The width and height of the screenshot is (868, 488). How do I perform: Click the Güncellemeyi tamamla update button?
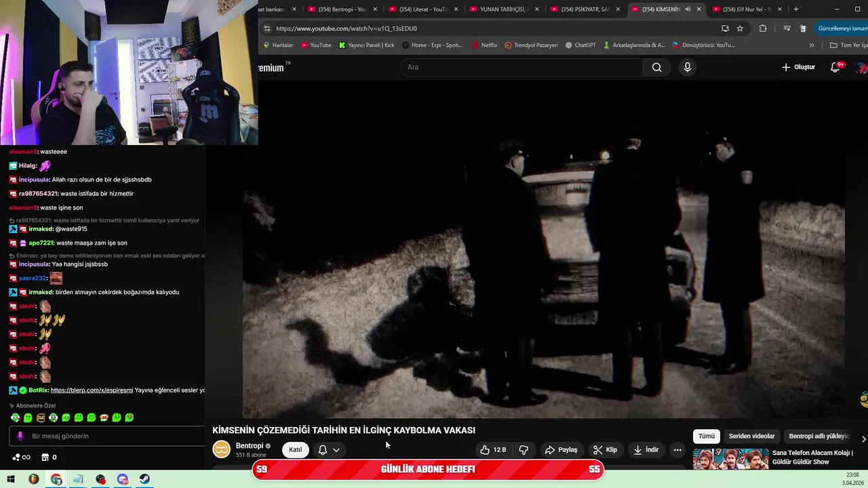[842, 28]
